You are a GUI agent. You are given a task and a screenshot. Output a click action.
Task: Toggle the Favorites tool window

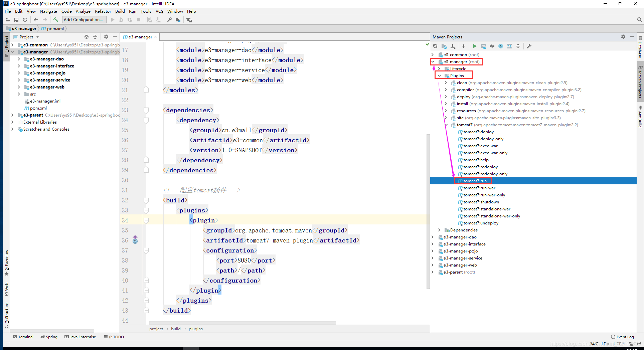tap(6, 263)
